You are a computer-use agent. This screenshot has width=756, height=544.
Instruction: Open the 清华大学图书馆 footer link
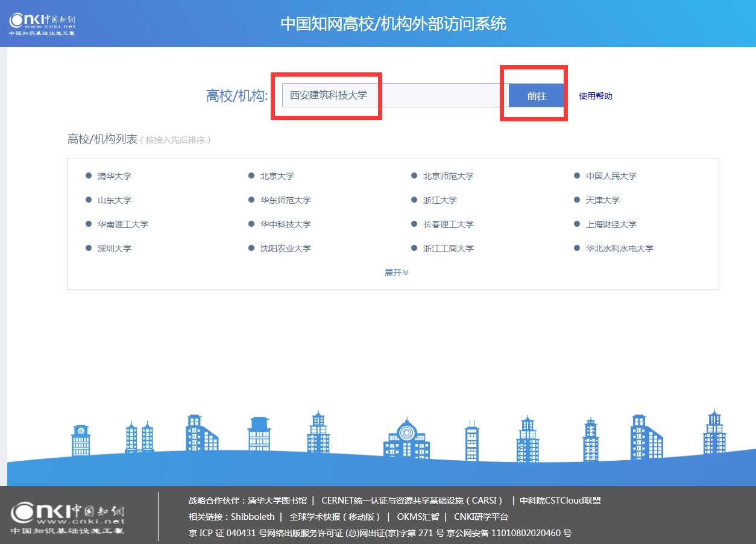(x=277, y=501)
